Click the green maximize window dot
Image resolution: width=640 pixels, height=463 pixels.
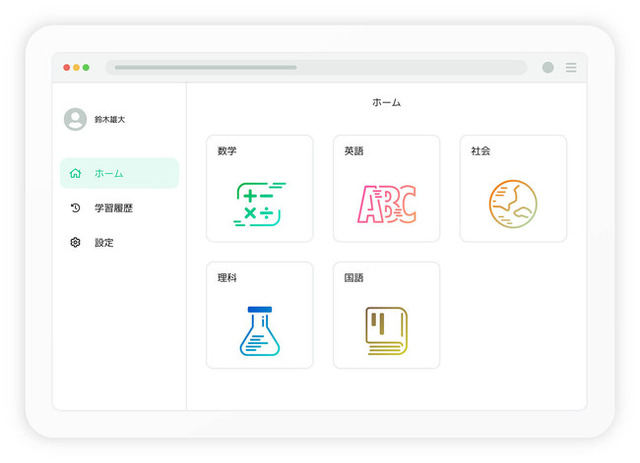tap(86, 67)
